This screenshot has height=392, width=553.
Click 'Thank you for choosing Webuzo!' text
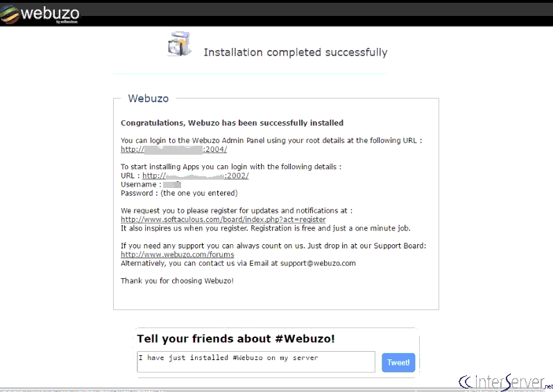177,281
